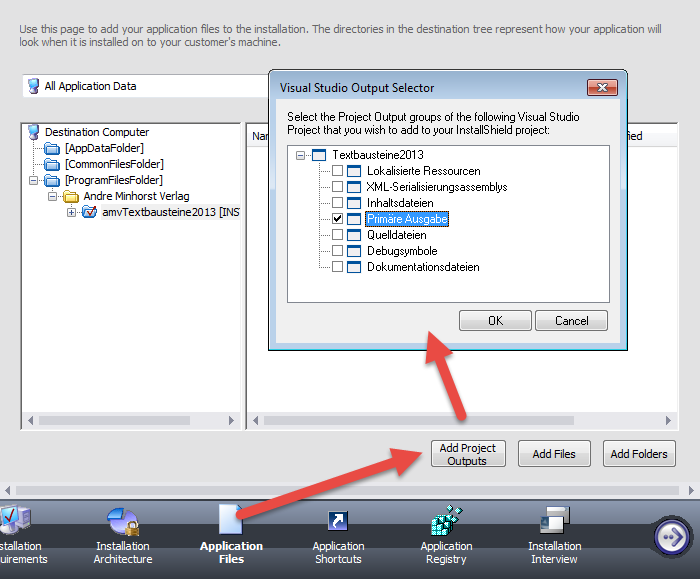
Task: Uncheck the Primäre Ausgabe checkbox
Action: click(x=338, y=219)
